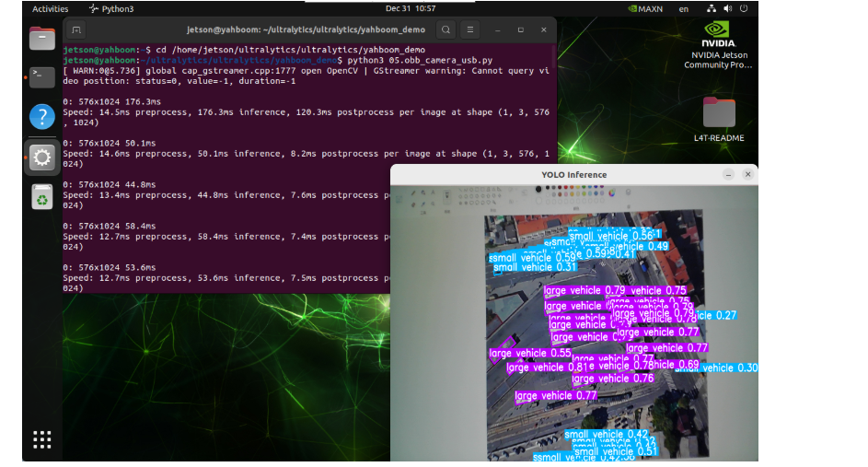The image size is (868, 467).
Task: Click the volume icon in top bar
Action: (x=727, y=9)
